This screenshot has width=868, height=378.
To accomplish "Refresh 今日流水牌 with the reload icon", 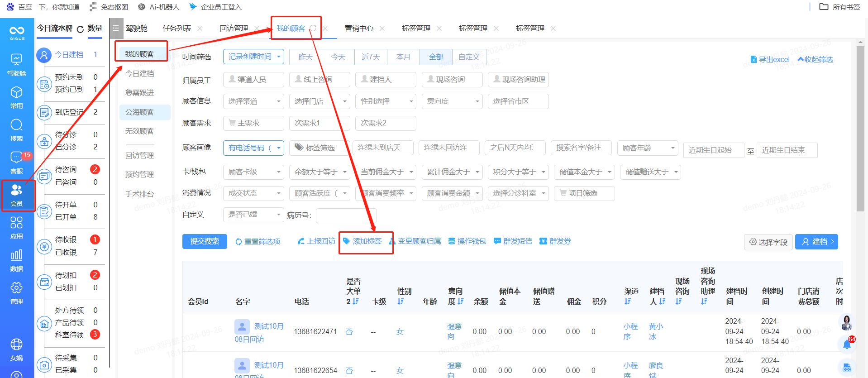I will point(80,29).
